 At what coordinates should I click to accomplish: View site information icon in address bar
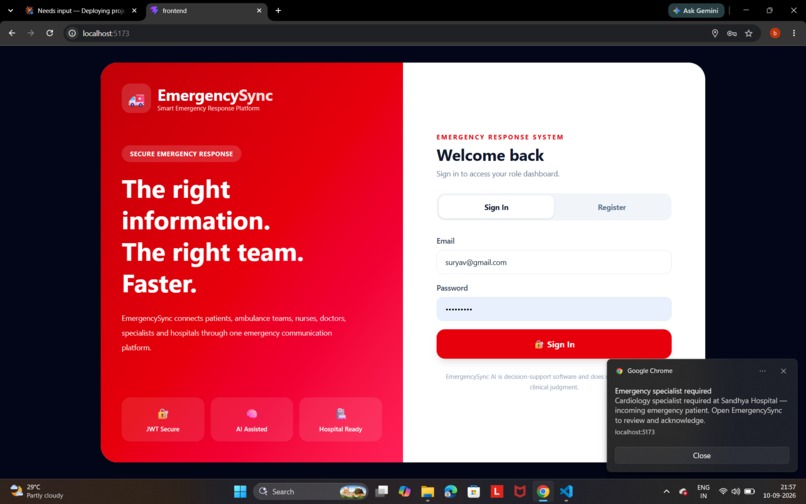pyautogui.click(x=72, y=33)
